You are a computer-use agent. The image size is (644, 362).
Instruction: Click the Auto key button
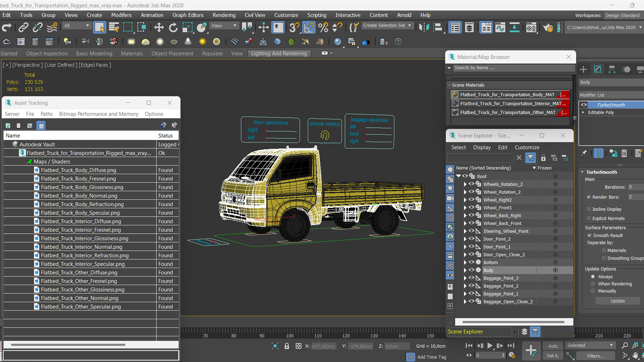(553, 346)
